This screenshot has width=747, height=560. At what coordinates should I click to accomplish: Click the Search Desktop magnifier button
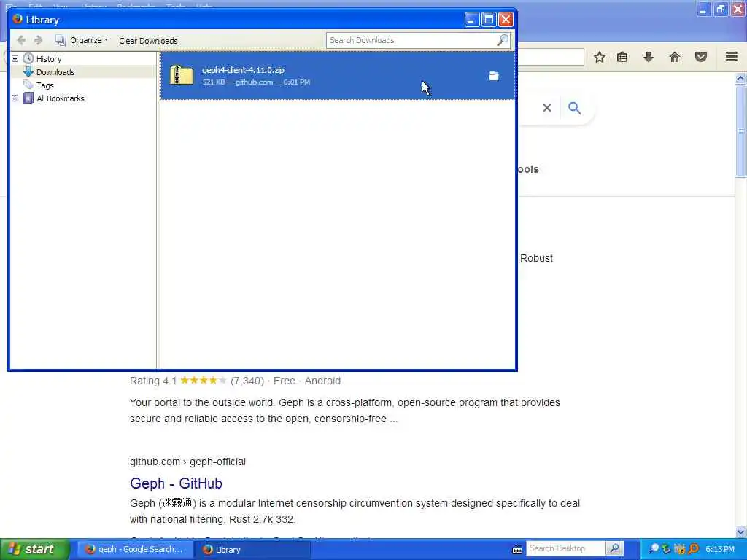(x=614, y=549)
